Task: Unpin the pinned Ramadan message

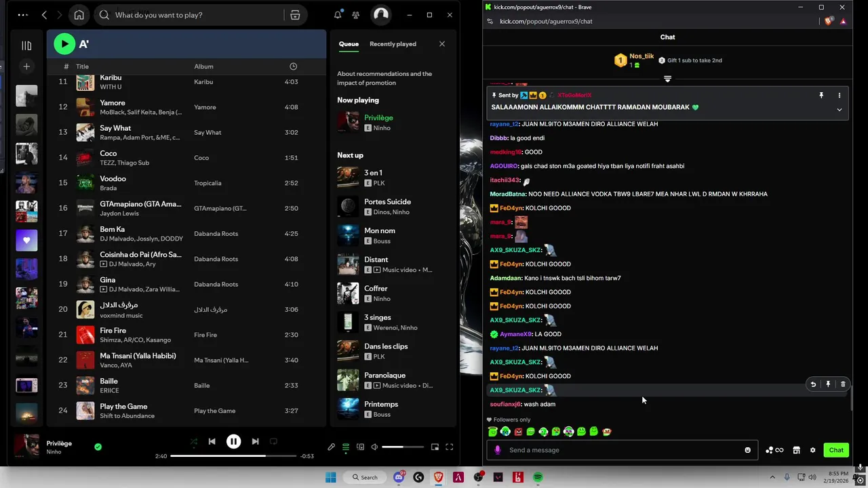Action: coord(821,96)
